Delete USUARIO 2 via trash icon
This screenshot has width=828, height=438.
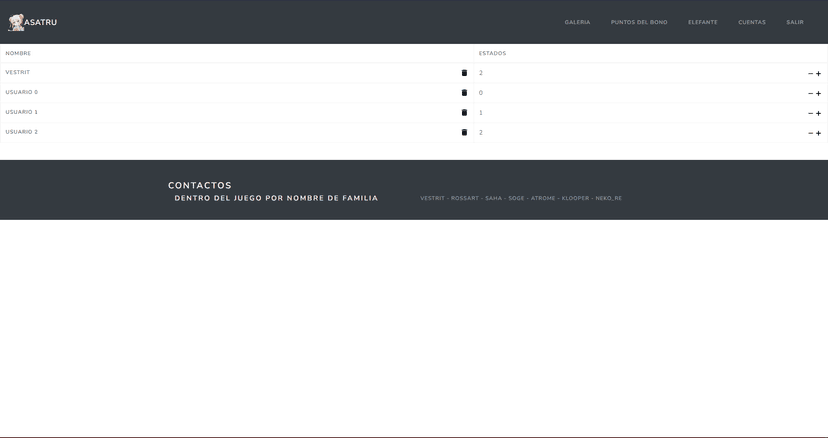[x=464, y=132]
